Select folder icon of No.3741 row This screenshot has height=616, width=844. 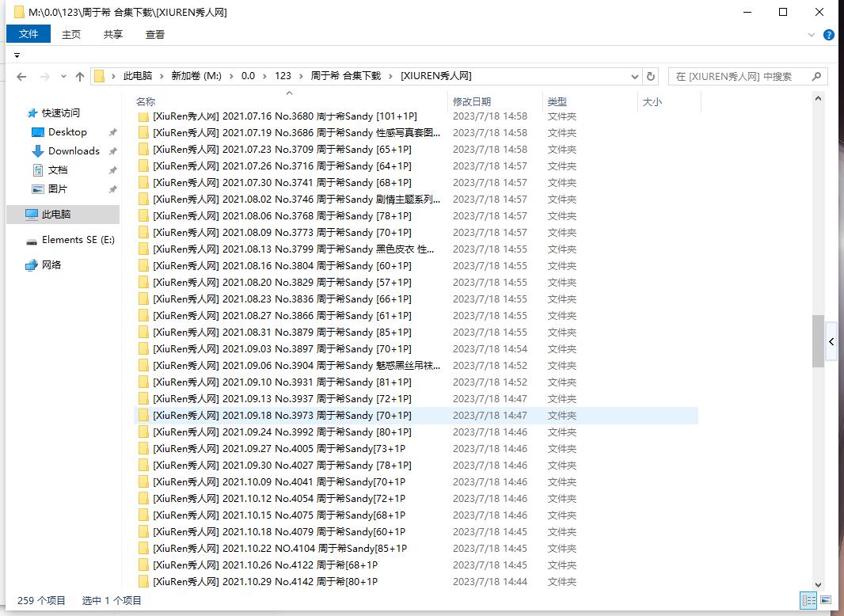coord(144,183)
